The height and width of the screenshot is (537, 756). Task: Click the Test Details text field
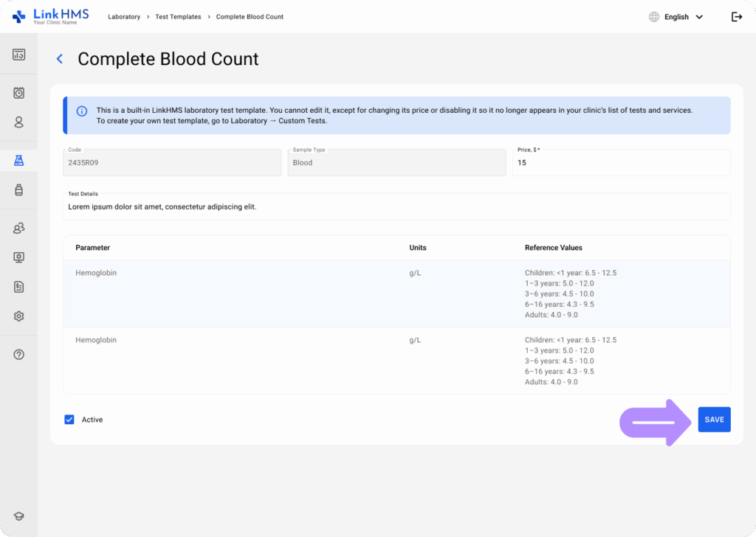396,207
